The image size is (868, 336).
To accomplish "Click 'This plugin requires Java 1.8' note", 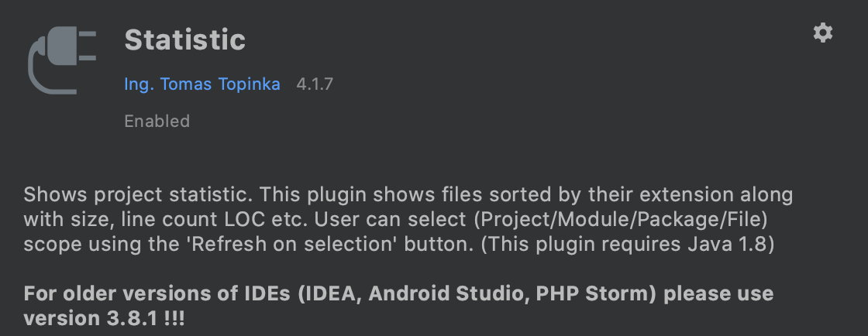I will [x=628, y=245].
